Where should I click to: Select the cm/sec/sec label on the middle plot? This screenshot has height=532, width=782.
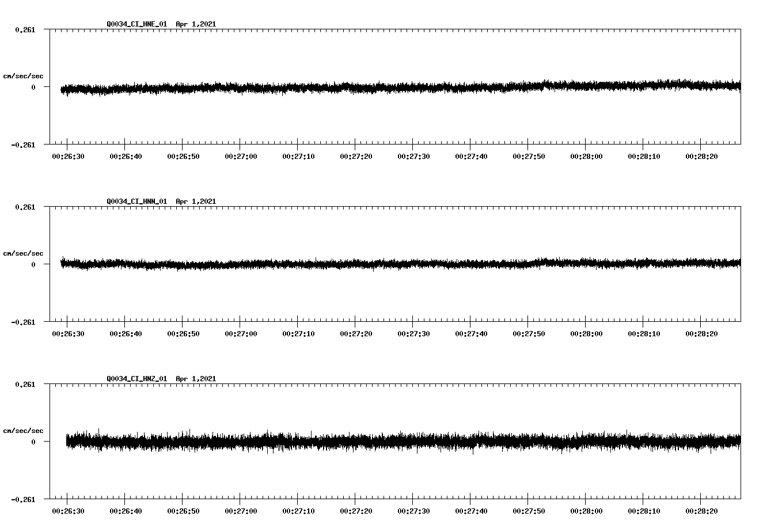pos(23,253)
